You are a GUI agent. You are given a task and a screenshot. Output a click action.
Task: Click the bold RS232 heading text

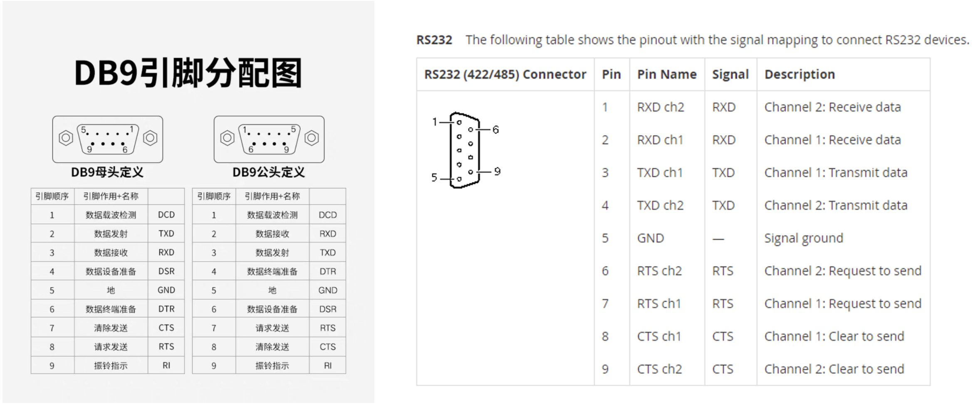click(x=434, y=40)
